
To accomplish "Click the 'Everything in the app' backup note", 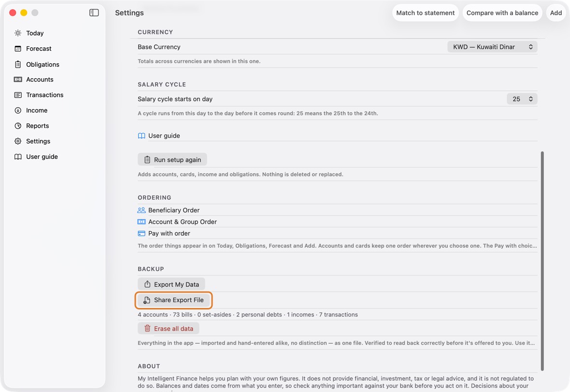I will [336, 343].
